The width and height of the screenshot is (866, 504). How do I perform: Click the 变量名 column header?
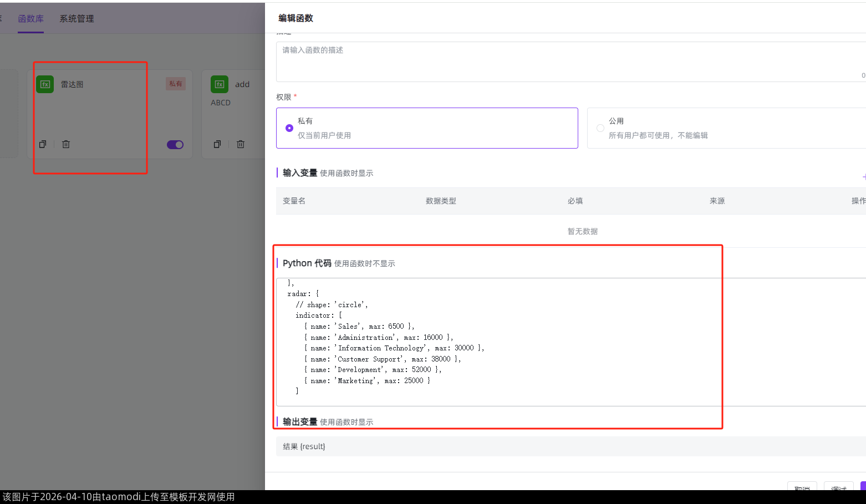coord(294,201)
